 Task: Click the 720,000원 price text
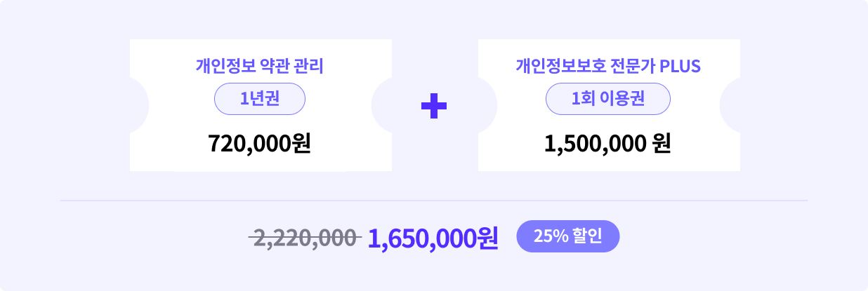tap(260, 143)
